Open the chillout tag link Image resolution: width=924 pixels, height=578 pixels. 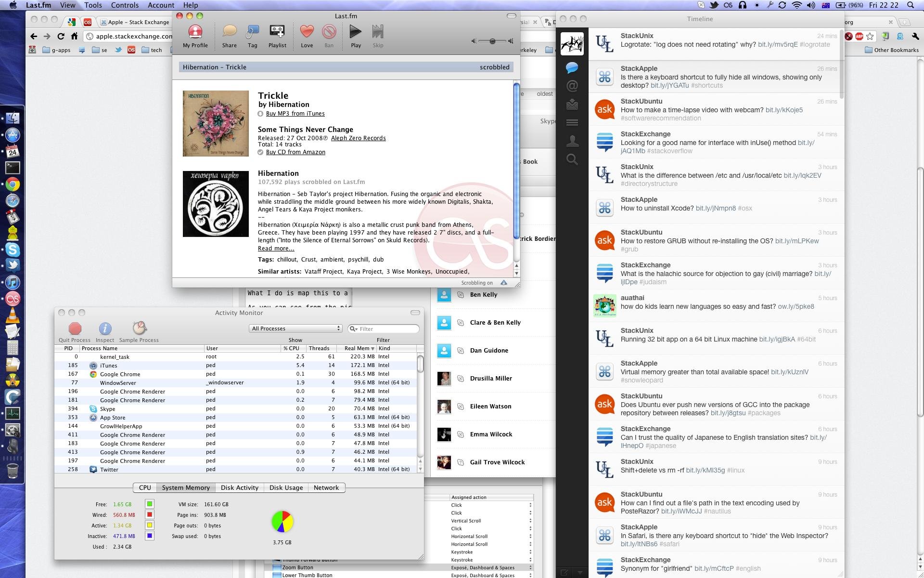287,260
